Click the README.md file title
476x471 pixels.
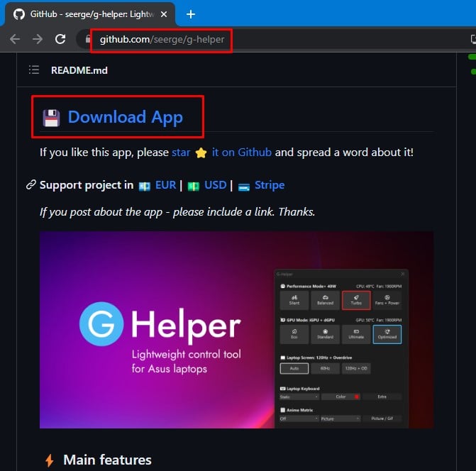79,70
